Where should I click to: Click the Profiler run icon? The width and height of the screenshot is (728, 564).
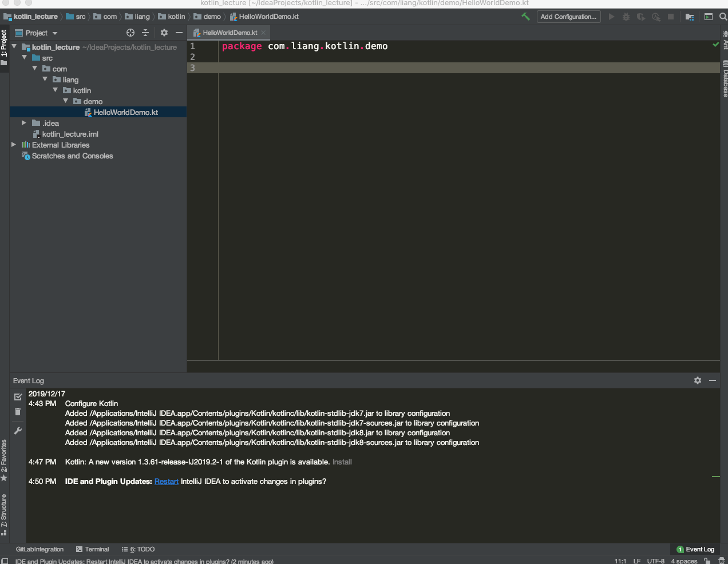[656, 17]
